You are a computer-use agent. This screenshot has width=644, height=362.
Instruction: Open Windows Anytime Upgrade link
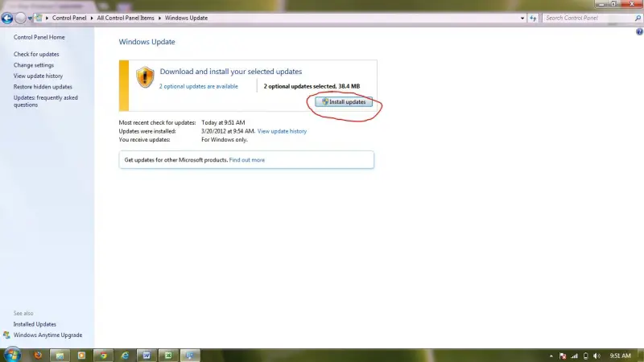47,335
